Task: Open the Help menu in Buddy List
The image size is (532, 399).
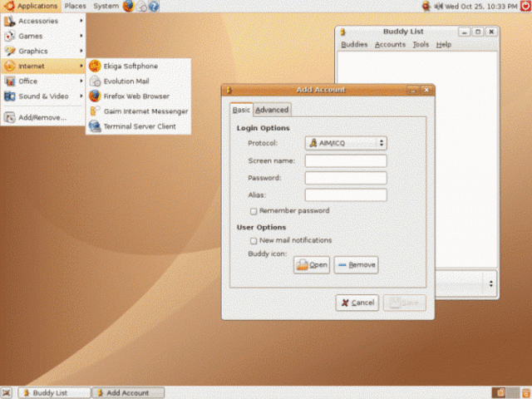Action: tap(443, 44)
